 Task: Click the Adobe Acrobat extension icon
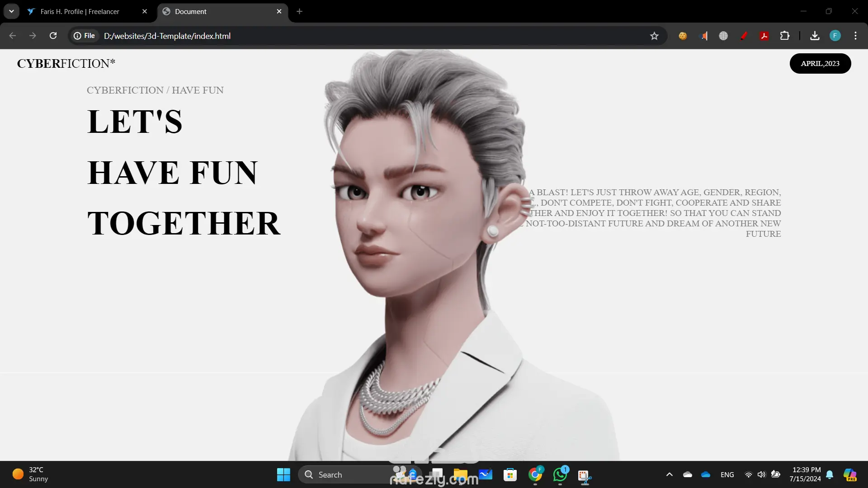click(x=764, y=36)
